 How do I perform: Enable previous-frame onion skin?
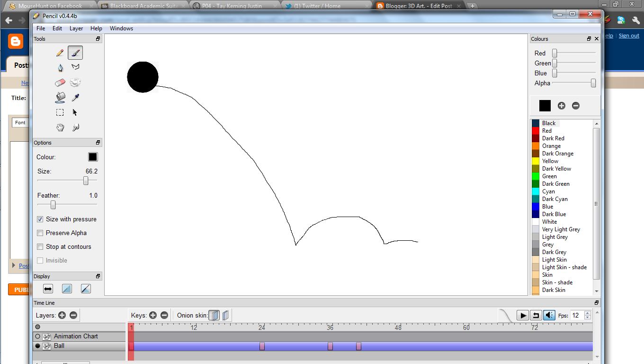coord(214,315)
